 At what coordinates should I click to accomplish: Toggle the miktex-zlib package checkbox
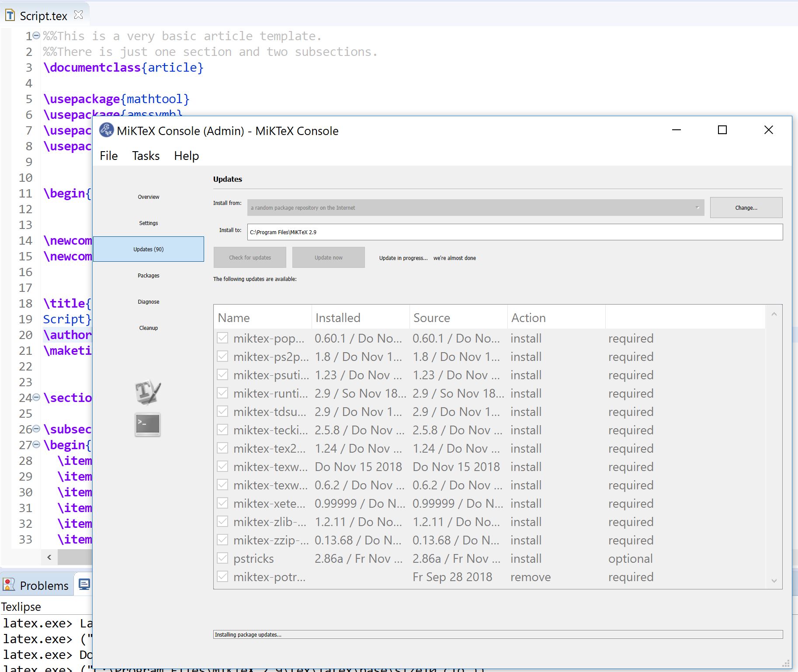[222, 521]
